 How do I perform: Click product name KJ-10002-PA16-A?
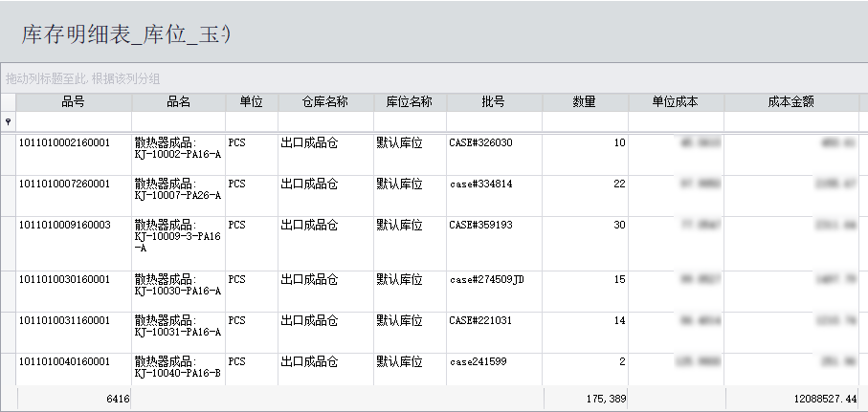click(178, 154)
